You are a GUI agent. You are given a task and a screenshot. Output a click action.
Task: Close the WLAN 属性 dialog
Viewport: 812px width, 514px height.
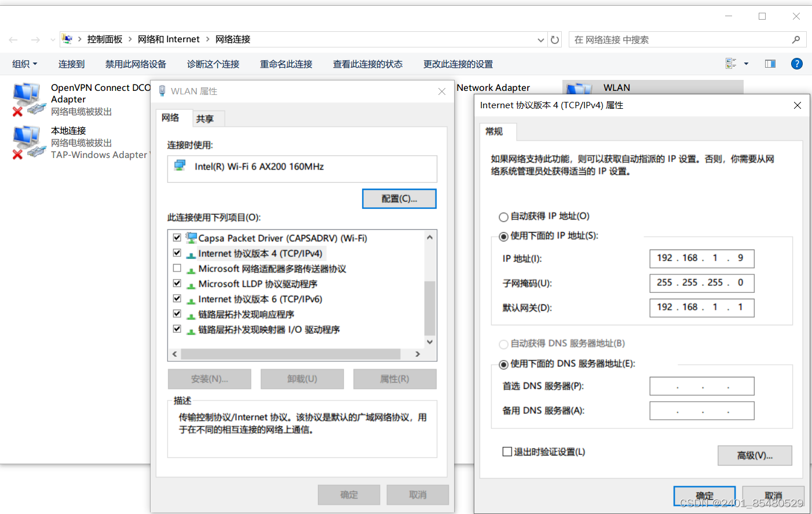(x=442, y=91)
